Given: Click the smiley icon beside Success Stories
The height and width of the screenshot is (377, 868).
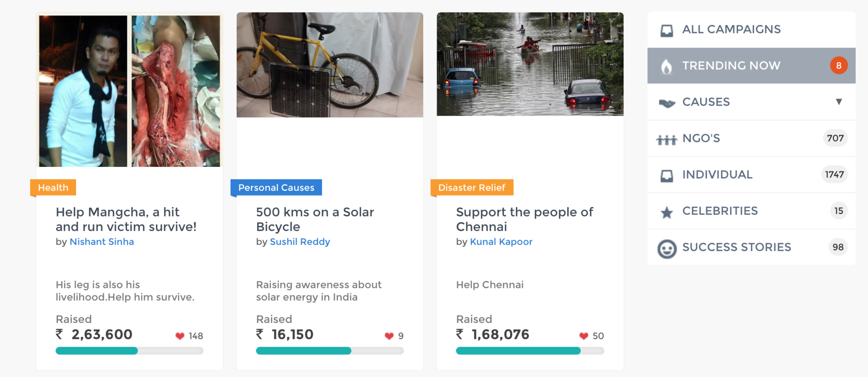Looking at the screenshot, I should click(x=666, y=249).
